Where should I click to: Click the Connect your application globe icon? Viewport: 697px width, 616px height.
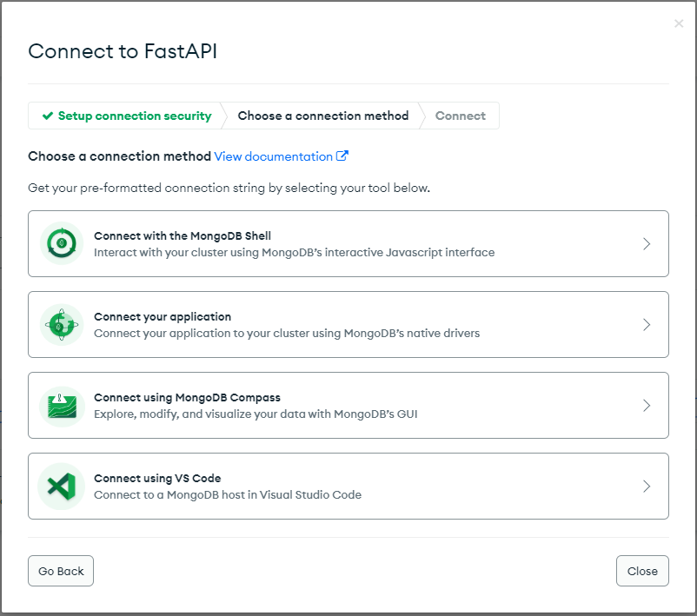click(x=62, y=324)
